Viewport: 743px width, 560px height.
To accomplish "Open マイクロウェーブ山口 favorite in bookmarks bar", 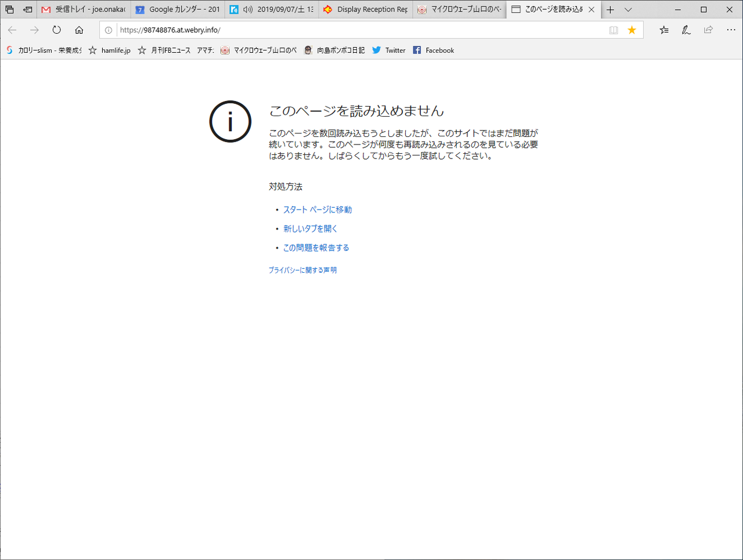I will coord(259,50).
